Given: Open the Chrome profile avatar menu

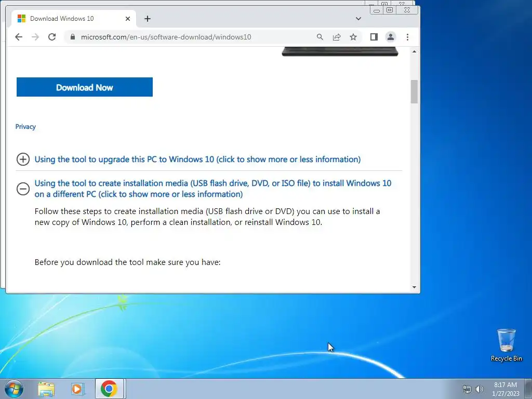Looking at the screenshot, I should [391, 37].
